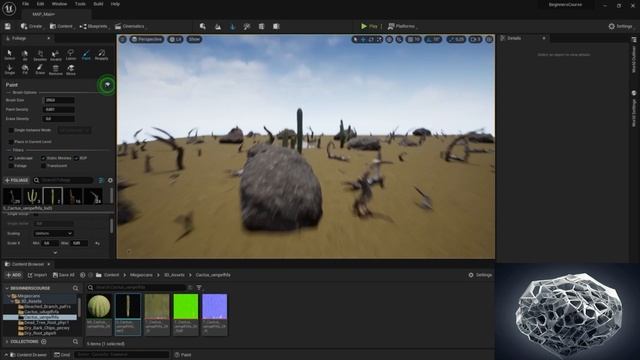
Task: Open the Blueprints dropdown
Action: click(94, 26)
